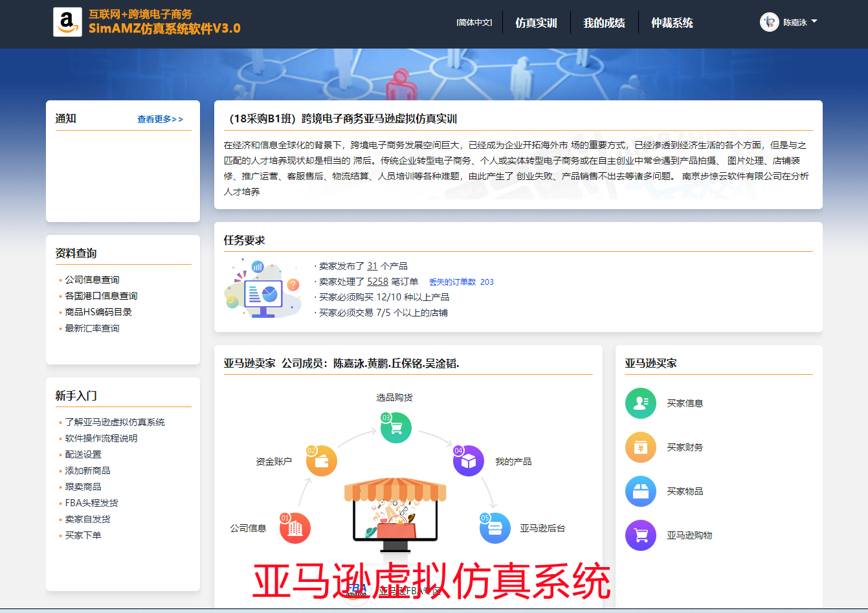Click the SimAMZ仿真系统软件V3.0 title

point(164,28)
